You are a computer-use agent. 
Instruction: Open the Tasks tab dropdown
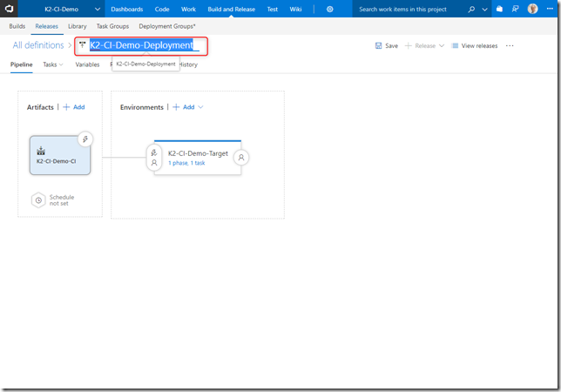53,64
